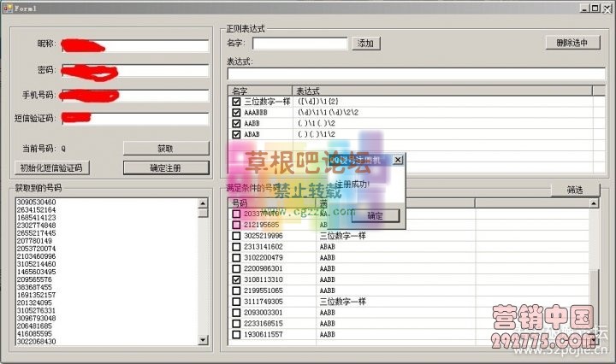This screenshot has width=616, height=364.
Task: Select number 207780149 in obtained list
Action: 34,241
